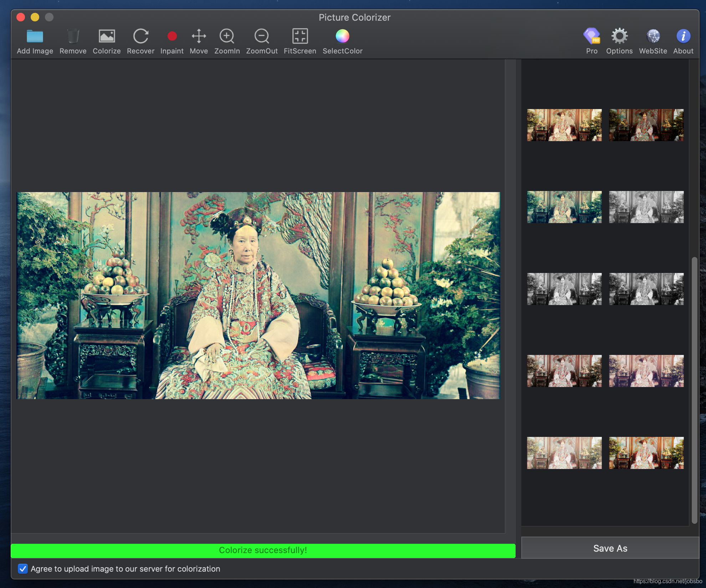706x588 pixels.
Task: Activate the Move tool
Action: click(x=199, y=36)
